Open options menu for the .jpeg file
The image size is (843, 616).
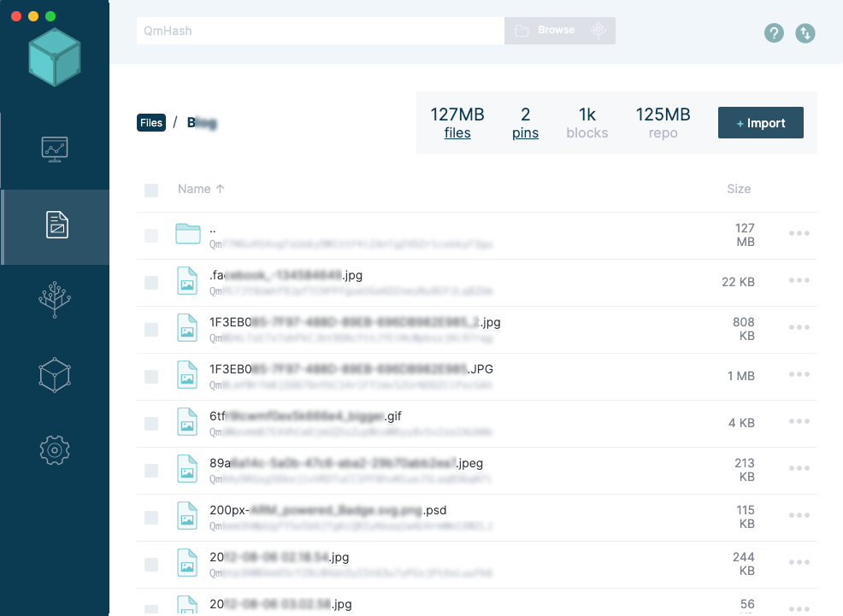coord(799,469)
